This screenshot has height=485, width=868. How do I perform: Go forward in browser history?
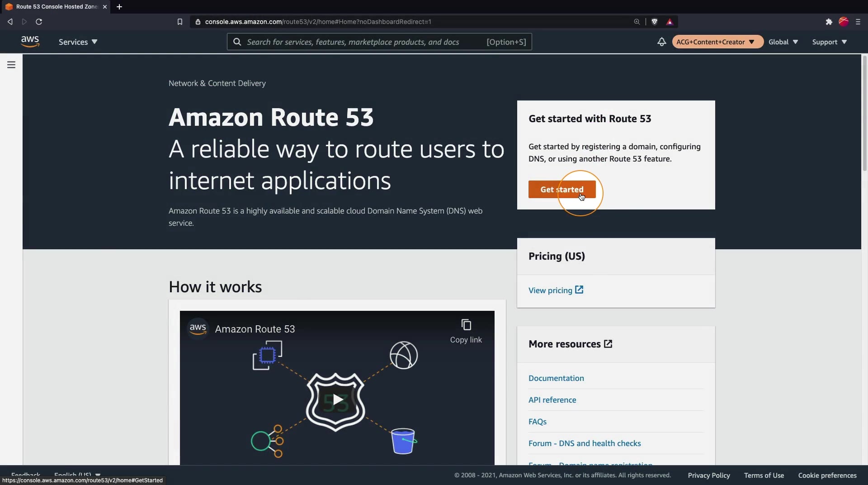(x=24, y=22)
